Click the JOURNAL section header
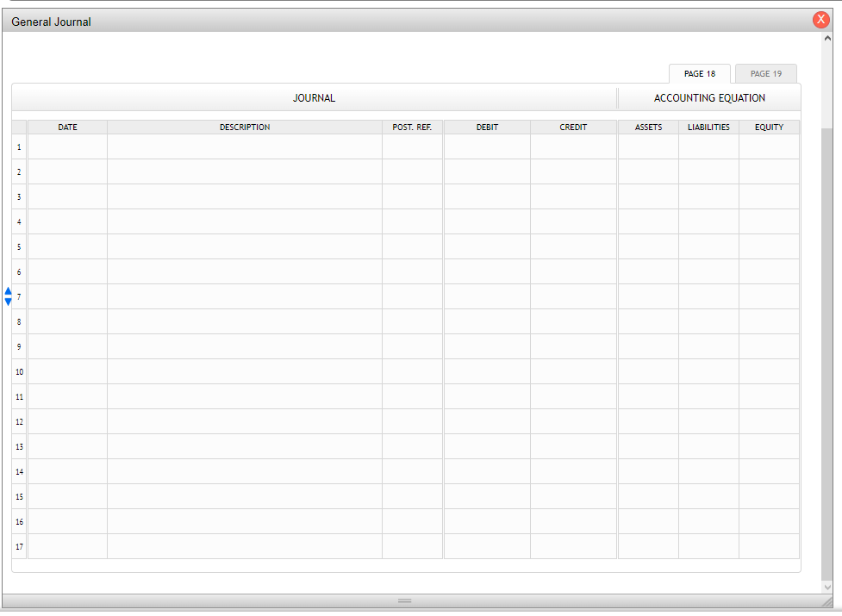The height and width of the screenshot is (616, 842). [x=315, y=98]
